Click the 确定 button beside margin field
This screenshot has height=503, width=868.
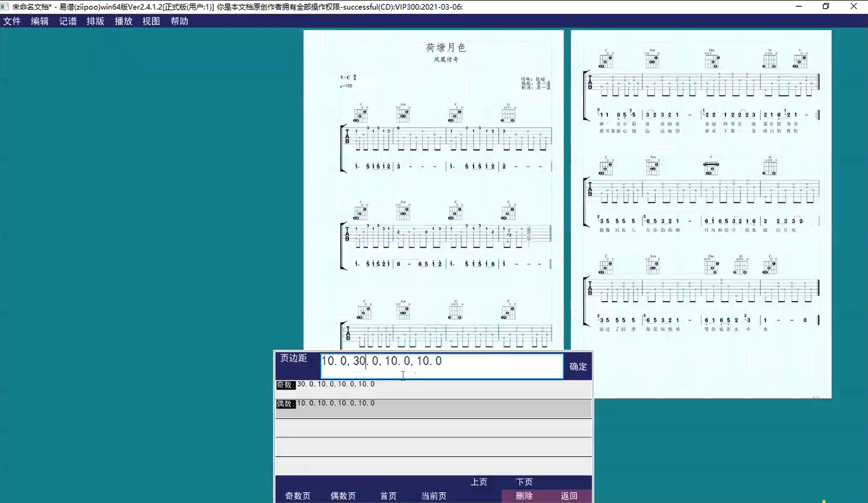point(578,366)
